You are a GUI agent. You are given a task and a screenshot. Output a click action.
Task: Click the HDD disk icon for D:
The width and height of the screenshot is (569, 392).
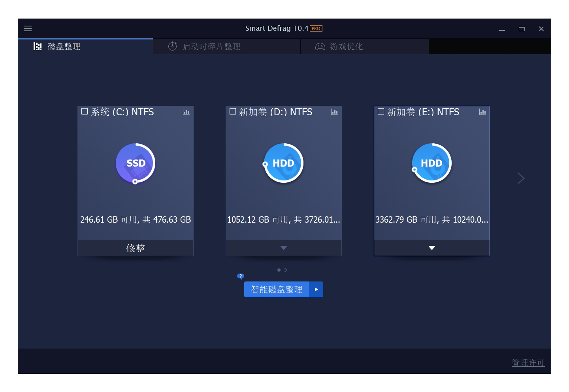pyautogui.click(x=283, y=163)
